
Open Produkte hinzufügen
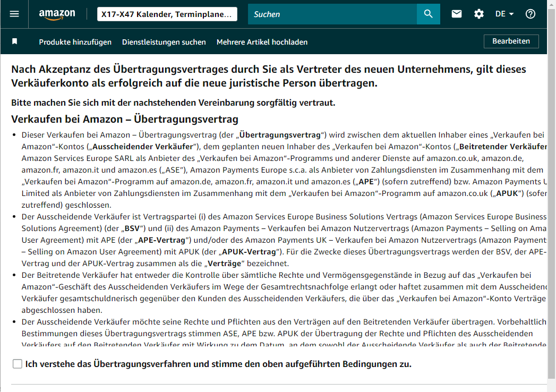(x=75, y=42)
